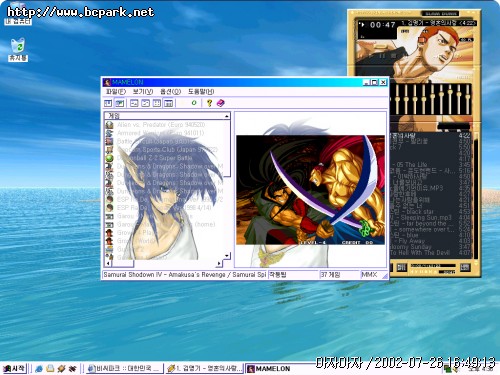
Task: Launch Internet Explorer from quick launch
Action: point(39,369)
